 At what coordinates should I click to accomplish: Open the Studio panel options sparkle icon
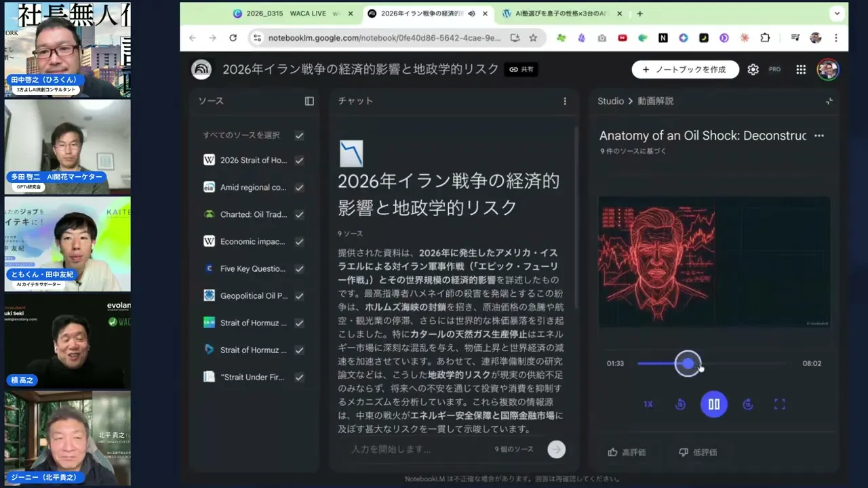[x=829, y=101]
